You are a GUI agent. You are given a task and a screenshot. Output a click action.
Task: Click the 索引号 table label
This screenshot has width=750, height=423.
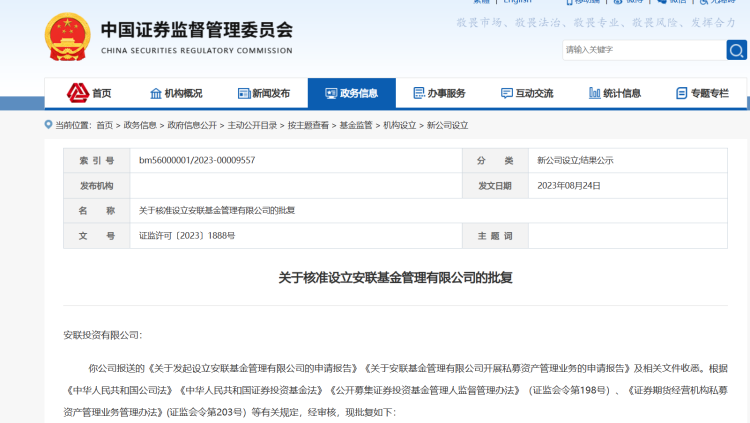(x=97, y=161)
